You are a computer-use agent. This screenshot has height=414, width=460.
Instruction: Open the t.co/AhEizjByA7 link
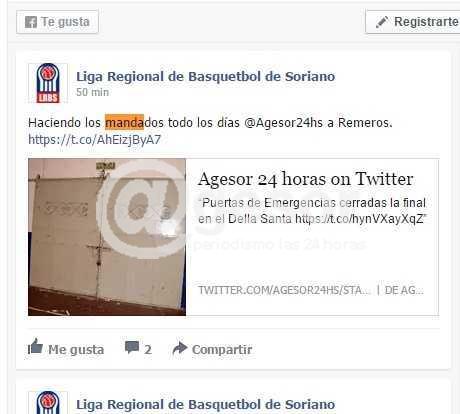[x=95, y=139]
